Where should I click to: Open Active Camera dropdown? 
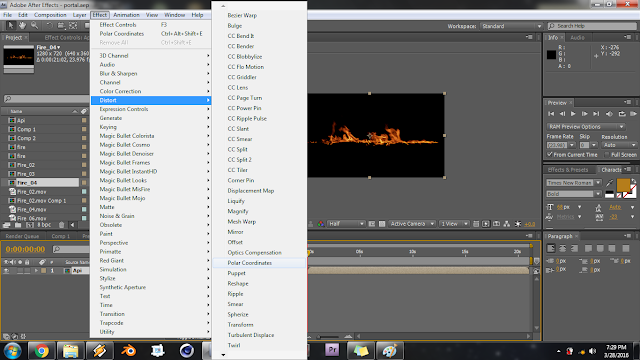click(411, 224)
